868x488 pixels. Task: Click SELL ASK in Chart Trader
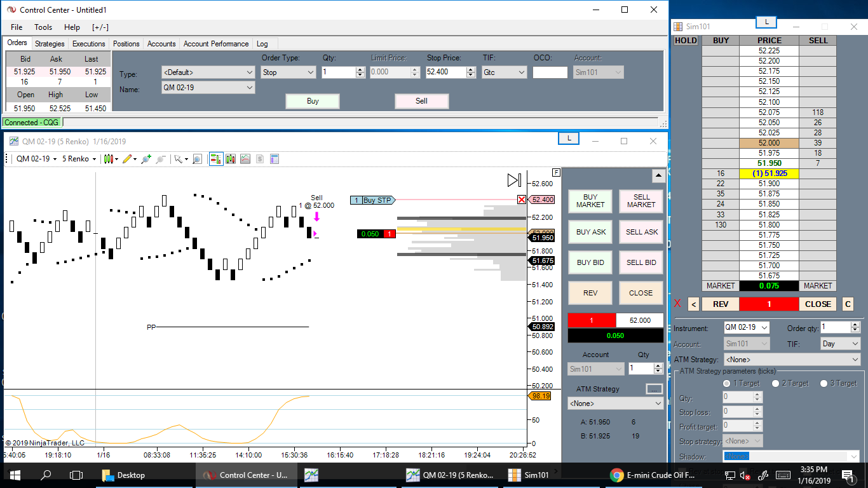[x=641, y=232]
